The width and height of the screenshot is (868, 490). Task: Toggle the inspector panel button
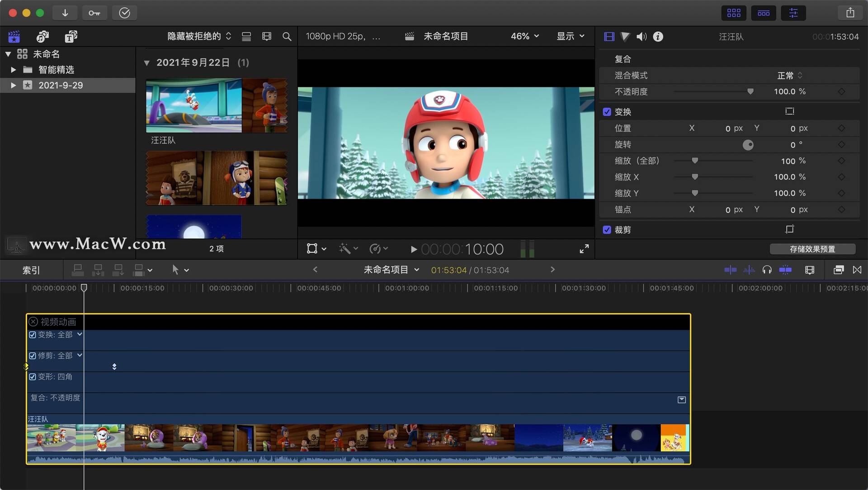pyautogui.click(x=793, y=13)
